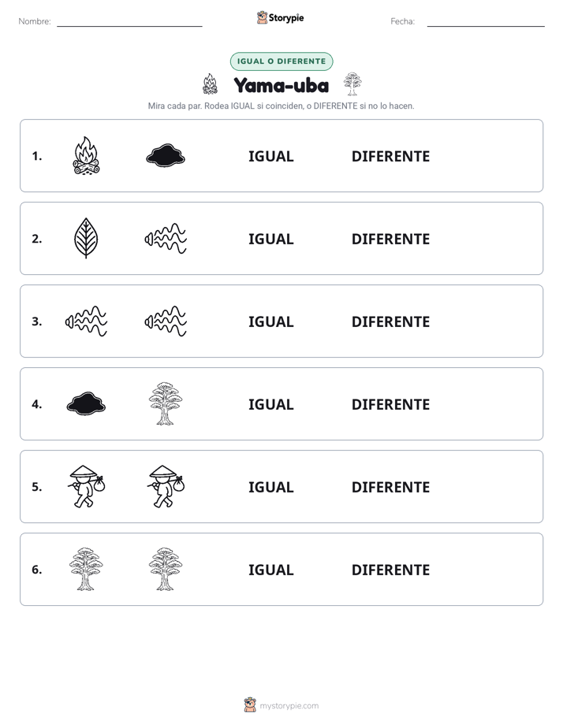The image size is (563, 728).
Task: Click the Nombre input line
Action: click(129, 21)
